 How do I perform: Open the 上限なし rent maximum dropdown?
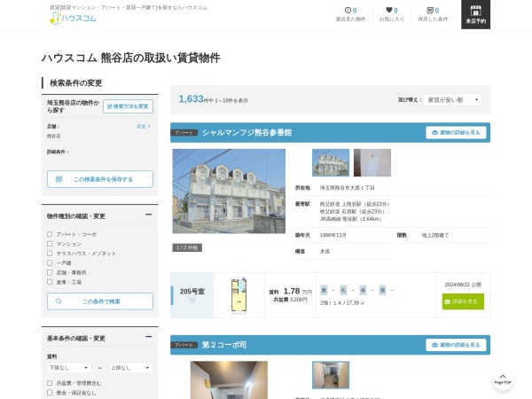[130, 368]
